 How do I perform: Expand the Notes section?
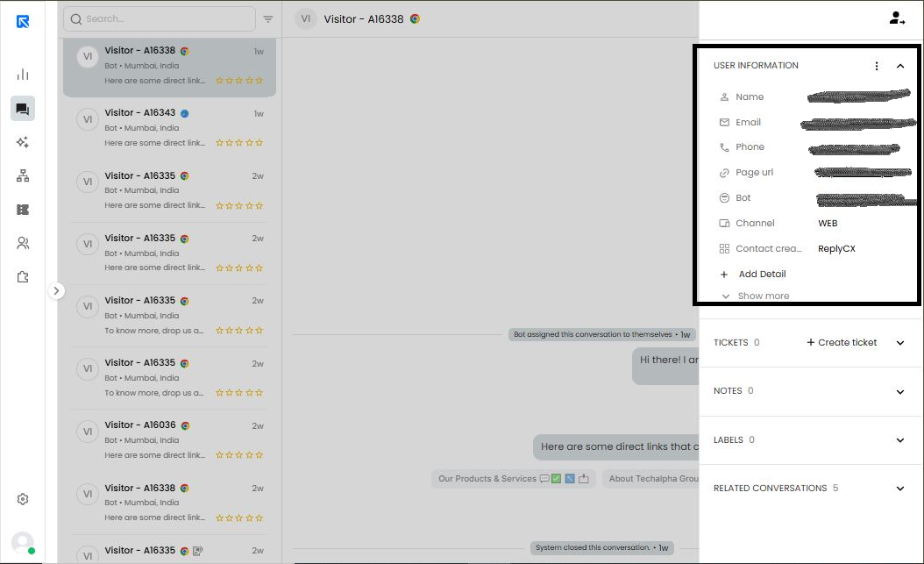point(900,392)
